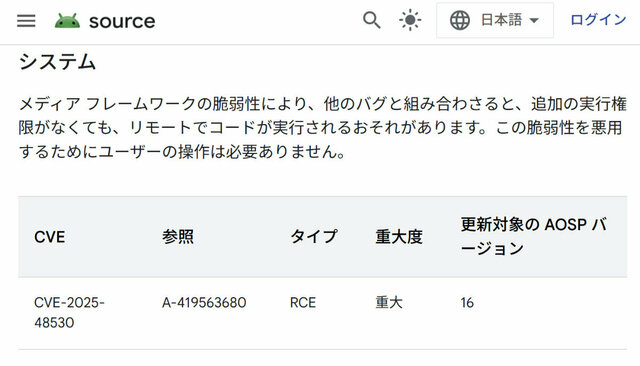Image resolution: width=640 pixels, height=366 pixels.
Task: Open the 日本語 language selector
Action: coord(495,20)
